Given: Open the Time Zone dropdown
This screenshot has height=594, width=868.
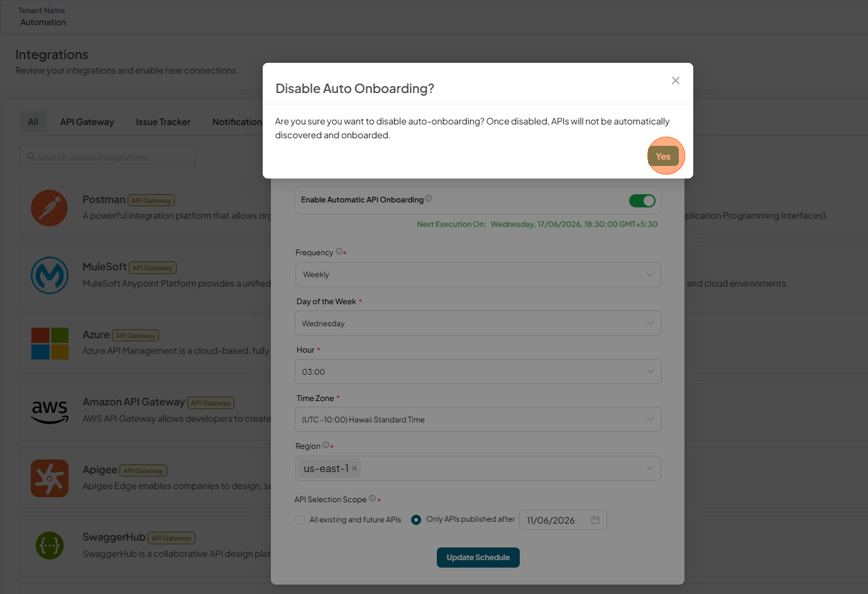Looking at the screenshot, I should [478, 419].
